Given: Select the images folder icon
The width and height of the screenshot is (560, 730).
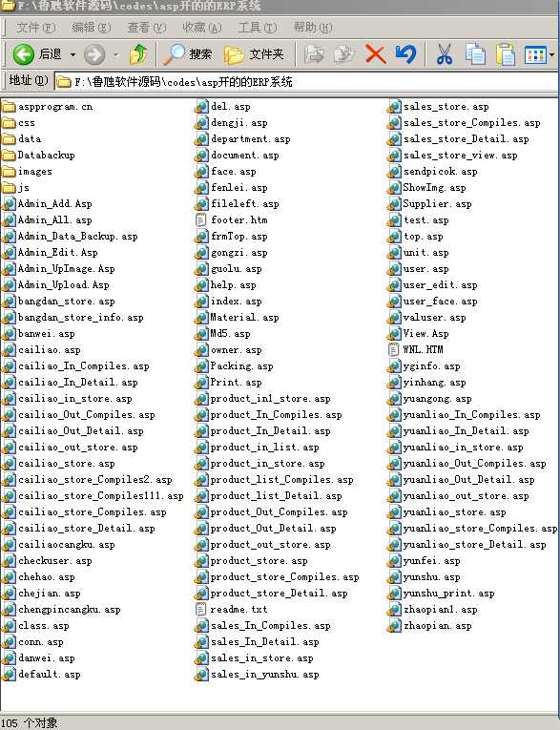Looking at the screenshot, I should tap(9, 172).
